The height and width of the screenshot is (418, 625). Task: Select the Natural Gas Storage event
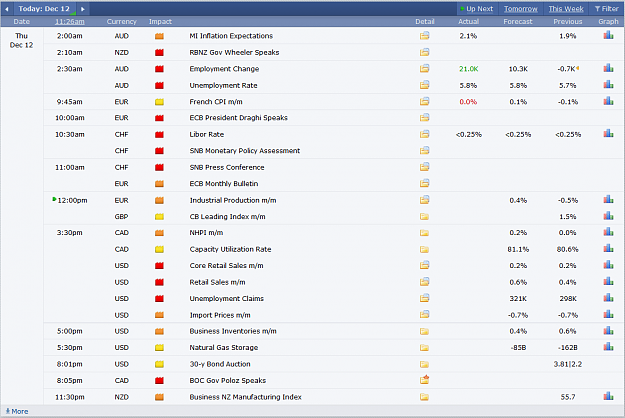click(224, 347)
